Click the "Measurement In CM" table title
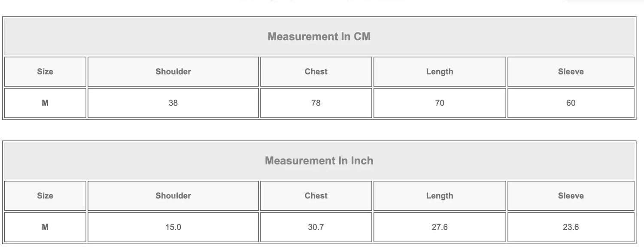The width and height of the screenshot is (644, 249). tap(319, 36)
